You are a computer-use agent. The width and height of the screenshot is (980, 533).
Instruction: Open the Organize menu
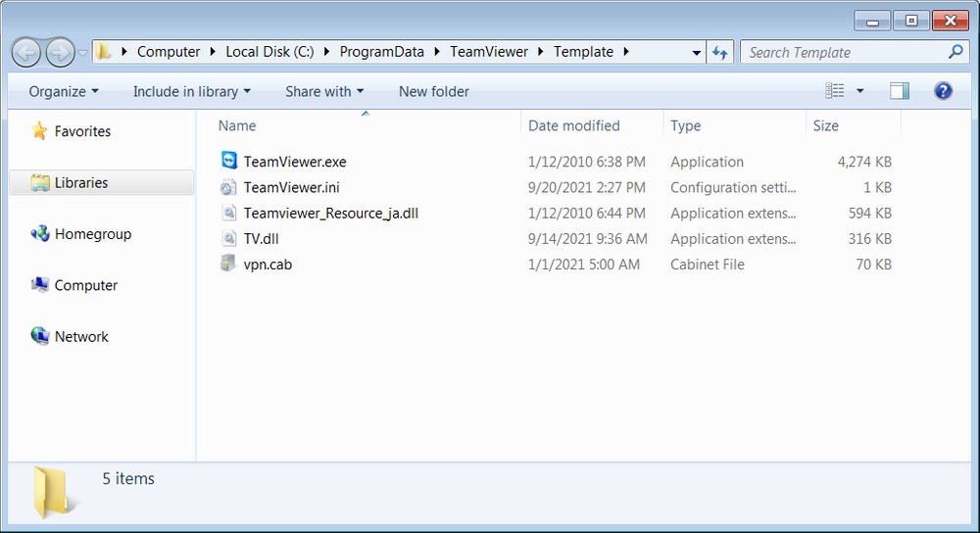[64, 91]
